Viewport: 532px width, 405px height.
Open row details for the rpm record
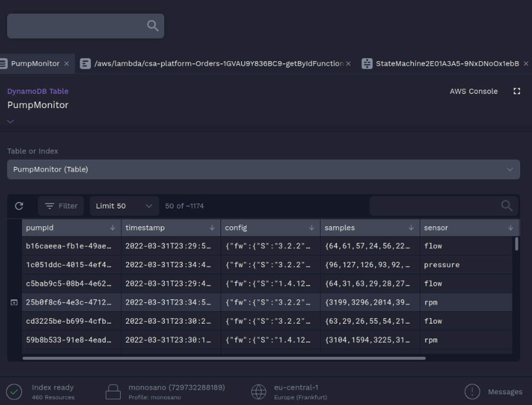click(13, 302)
